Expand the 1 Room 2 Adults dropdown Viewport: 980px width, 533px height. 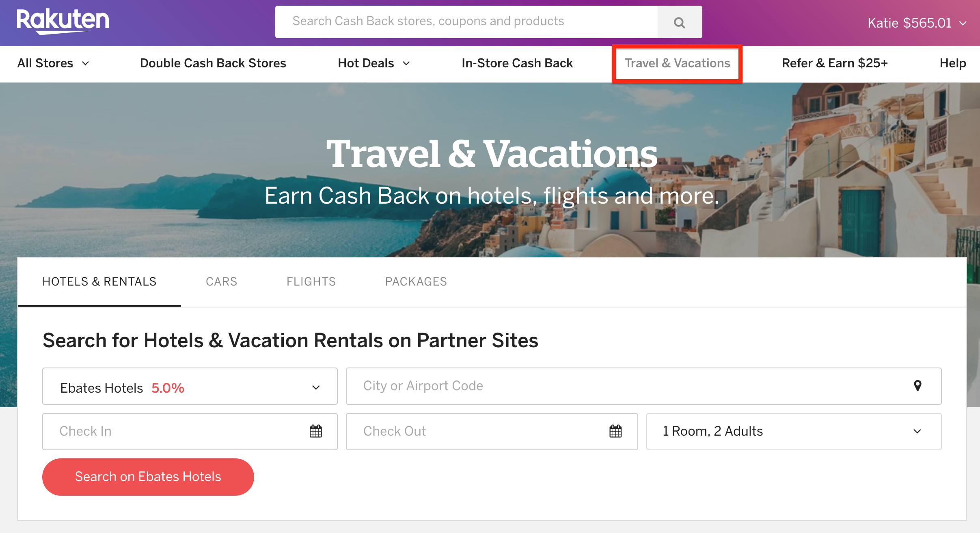795,431
